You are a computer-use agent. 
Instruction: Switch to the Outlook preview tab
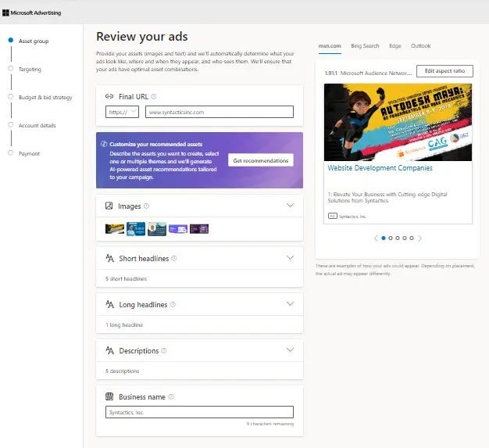click(420, 46)
